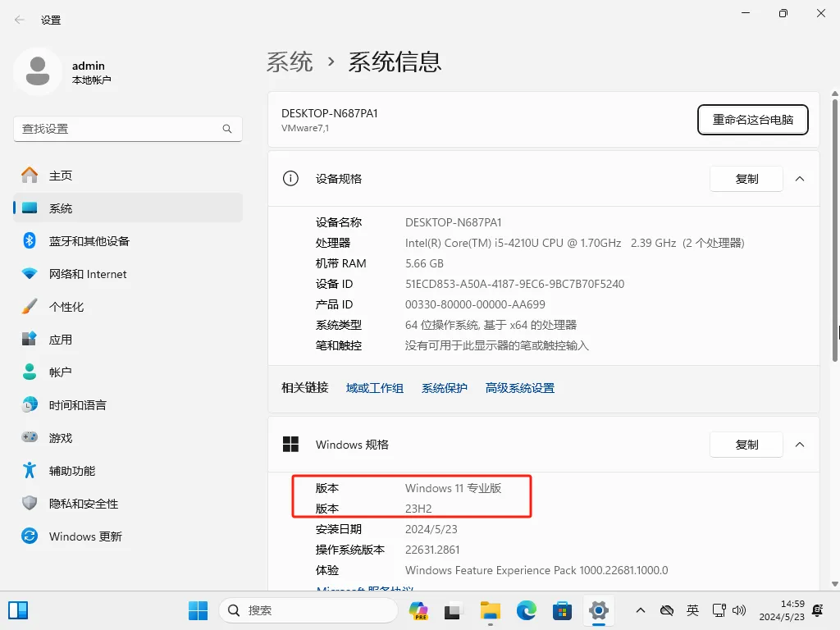Screen dimensions: 840x630
Task: Click the shield icon for 隐私和安全性
Action: (x=30, y=503)
